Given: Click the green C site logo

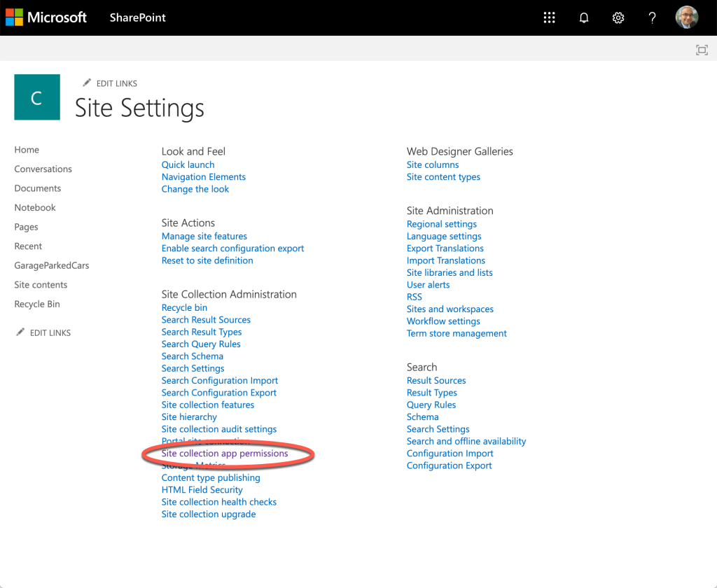Looking at the screenshot, I should (x=37, y=97).
